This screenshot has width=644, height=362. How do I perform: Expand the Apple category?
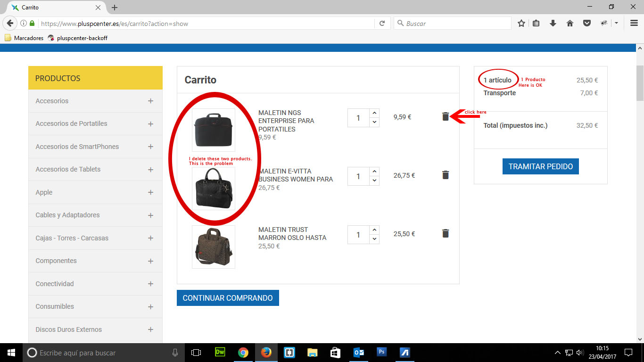[x=150, y=192]
